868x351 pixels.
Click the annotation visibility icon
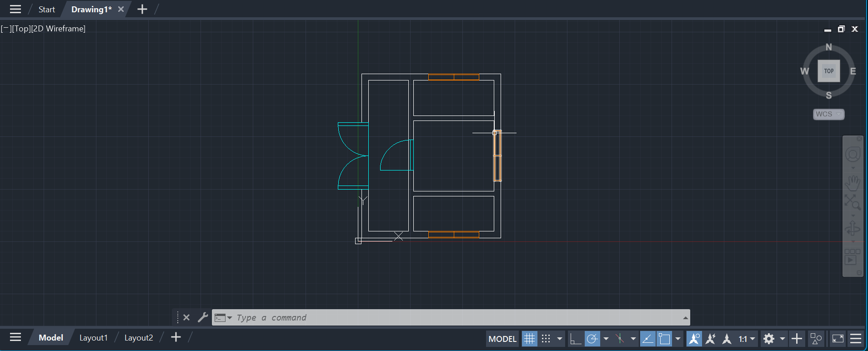(x=694, y=339)
